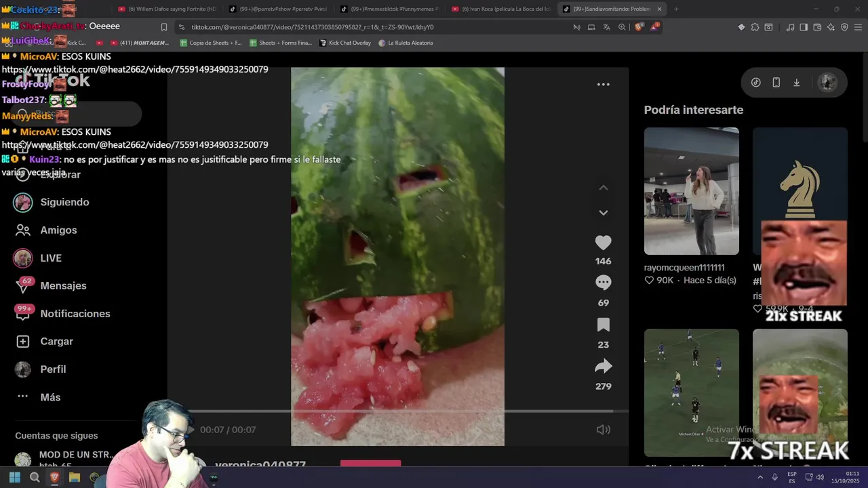Save the video with the bookmark icon
868x488 pixels.
coord(603,325)
